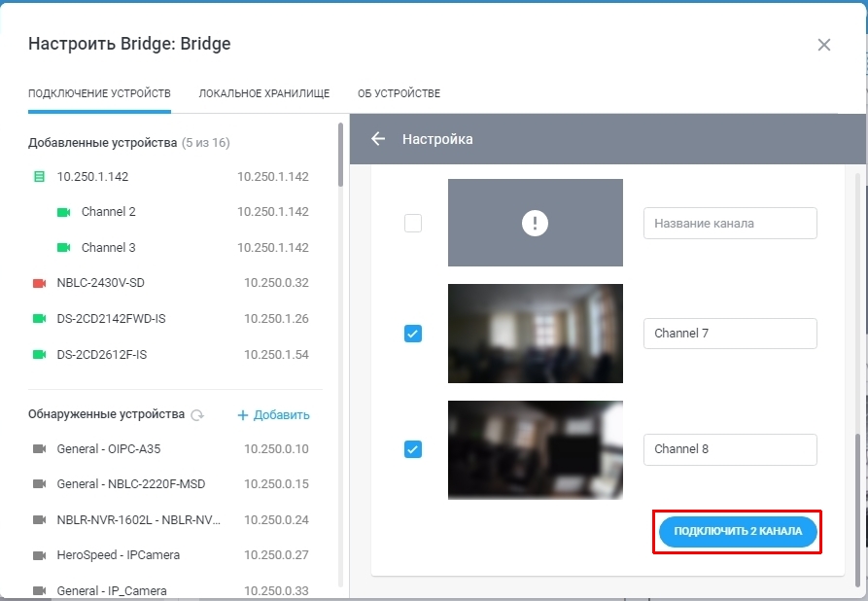The width and height of the screenshot is (868, 601).
Task: Click the red camera icon of NBLC-2430V-SD
Action: click(x=39, y=283)
